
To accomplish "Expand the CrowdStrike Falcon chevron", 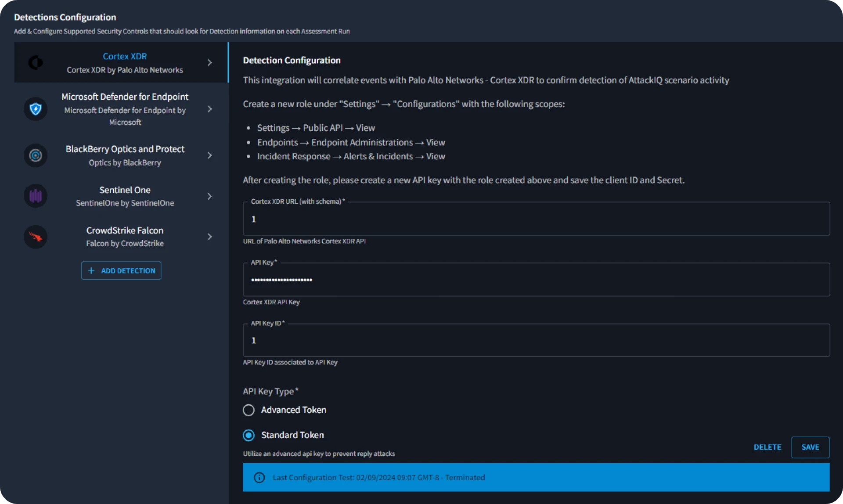I will point(209,237).
